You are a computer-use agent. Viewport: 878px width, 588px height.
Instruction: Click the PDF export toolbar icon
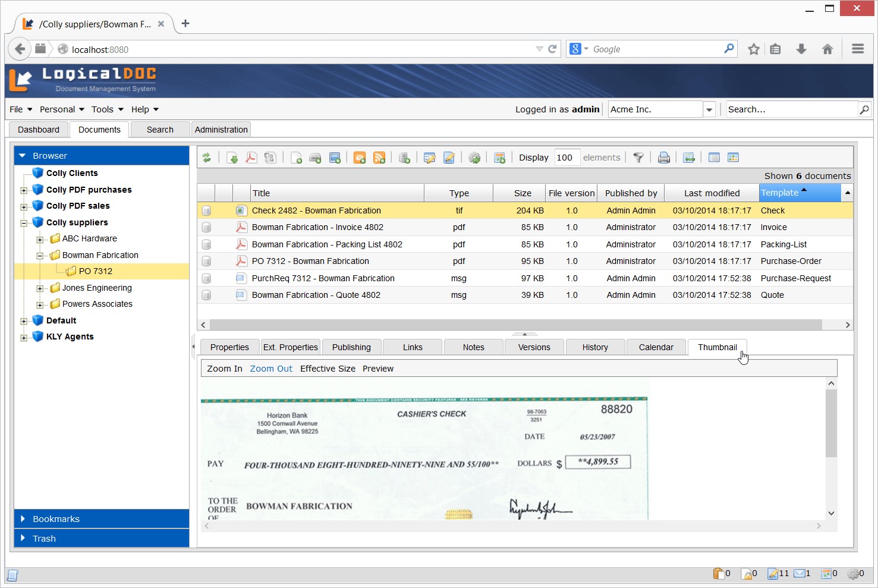tap(251, 158)
